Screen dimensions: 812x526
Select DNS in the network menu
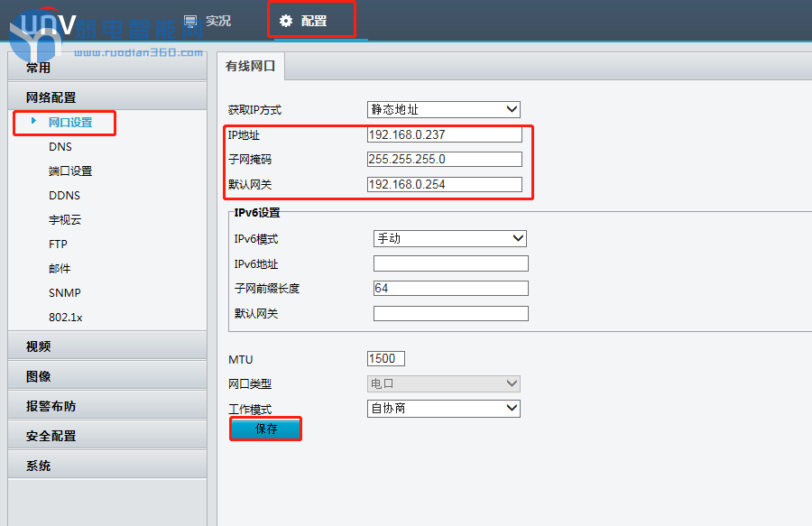pyautogui.click(x=60, y=146)
